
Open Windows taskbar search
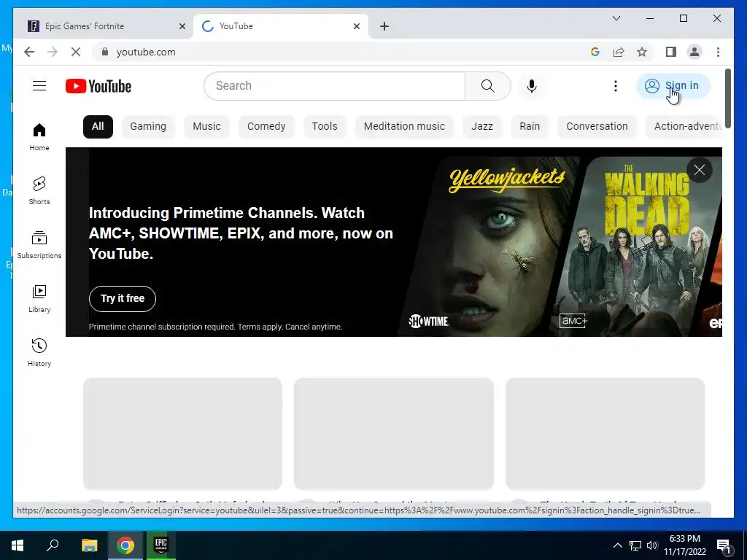click(53, 545)
